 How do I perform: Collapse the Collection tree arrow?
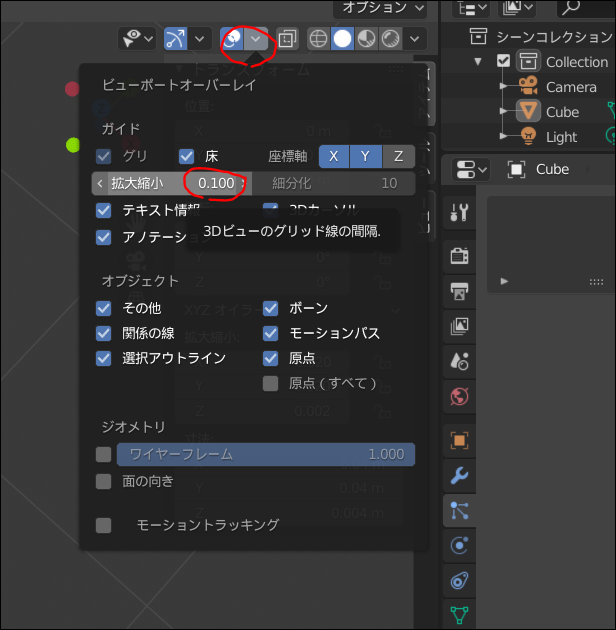[478, 61]
